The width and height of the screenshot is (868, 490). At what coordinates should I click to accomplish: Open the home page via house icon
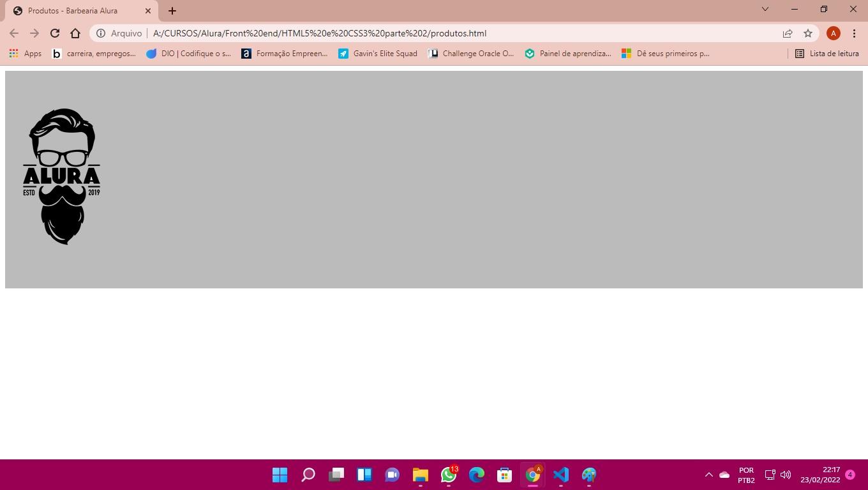(x=75, y=33)
